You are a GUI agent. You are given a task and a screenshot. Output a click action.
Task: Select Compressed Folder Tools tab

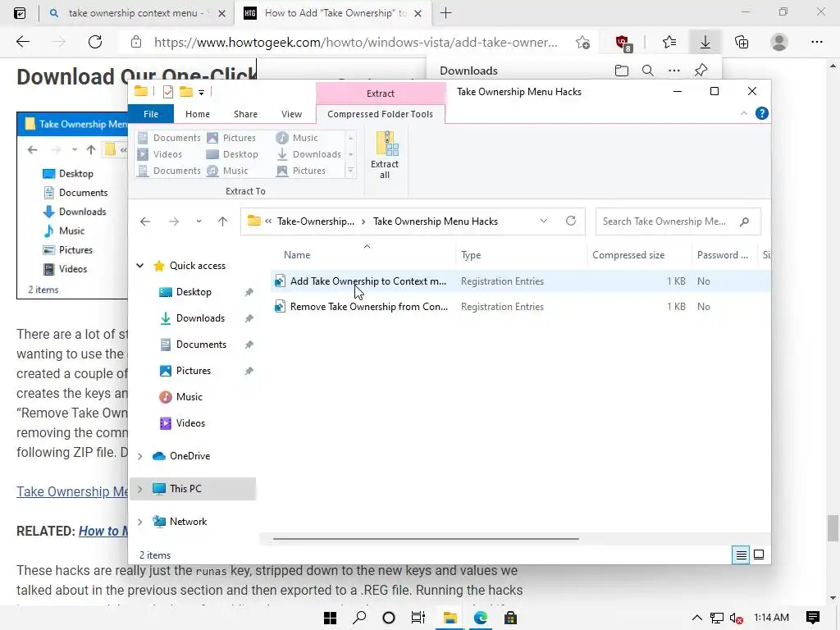380,114
